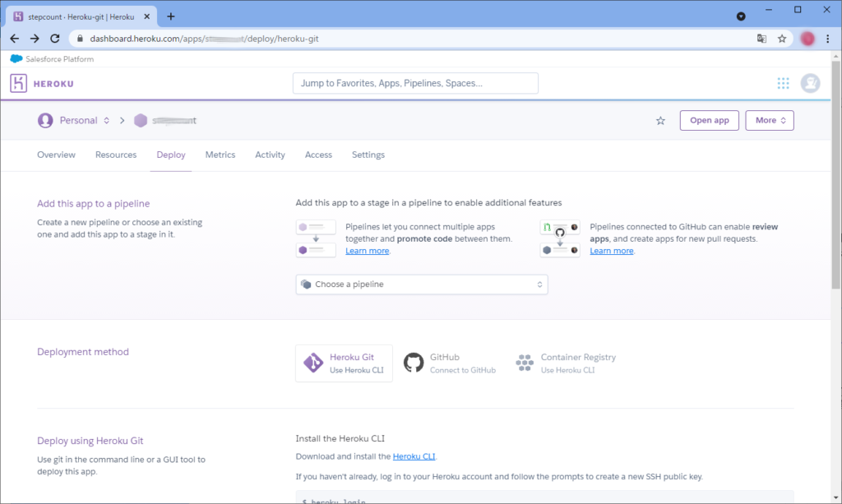Click the Jump to Favorites search field
The height and width of the screenshot is (504, 842).
pyautogui.click(x=415, y=83)
